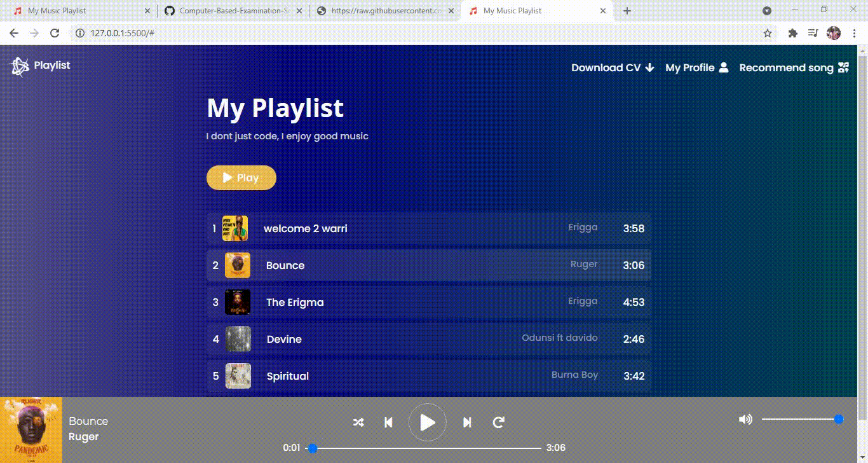This screenshot has height=463, width=868.
Task: View site information icon in address bar
Action: click(80, 33)
